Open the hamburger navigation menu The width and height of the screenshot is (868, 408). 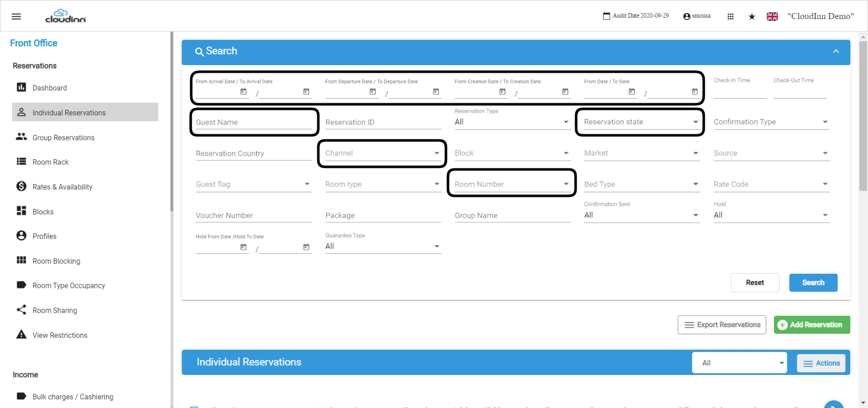[16, 16]
